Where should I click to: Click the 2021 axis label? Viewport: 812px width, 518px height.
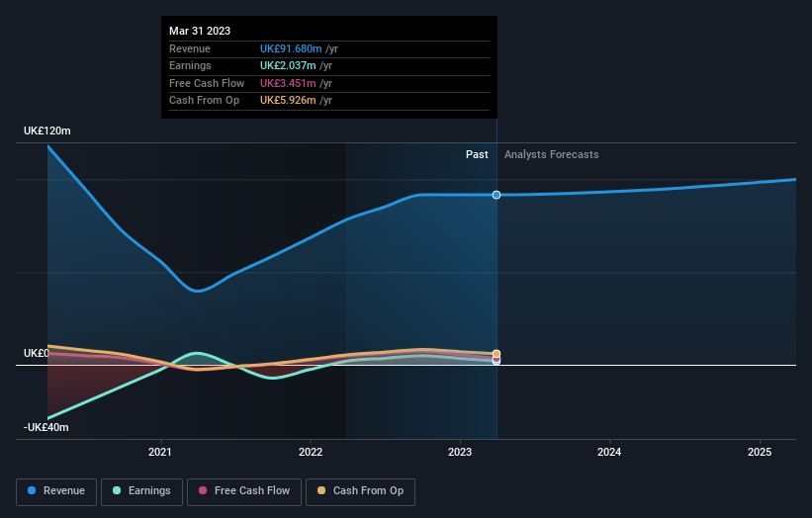(160, 452)
